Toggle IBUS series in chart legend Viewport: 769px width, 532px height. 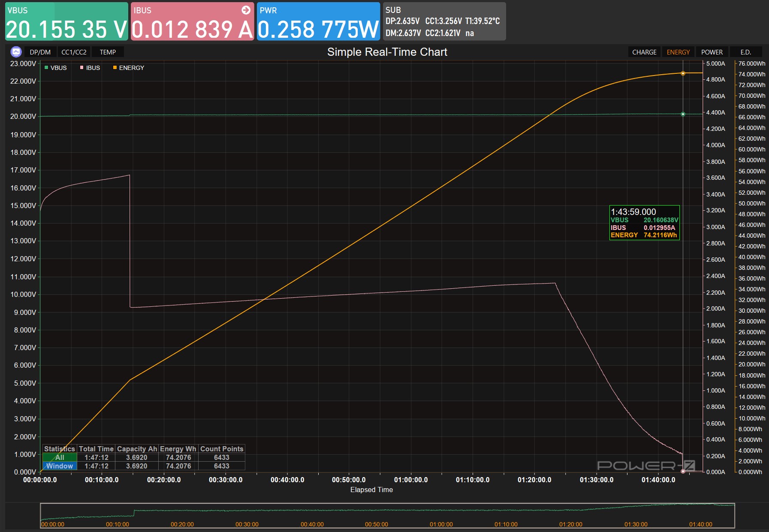click(x=90, y=68)
